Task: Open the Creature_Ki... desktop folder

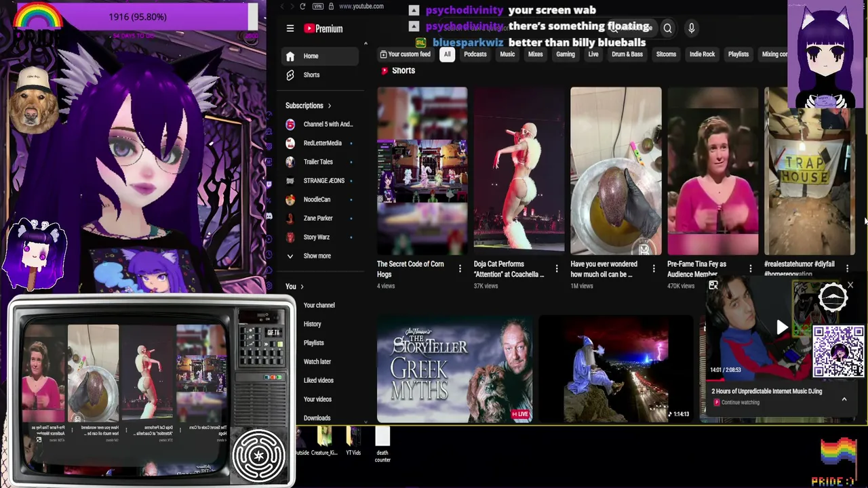Action: point(324,441)
